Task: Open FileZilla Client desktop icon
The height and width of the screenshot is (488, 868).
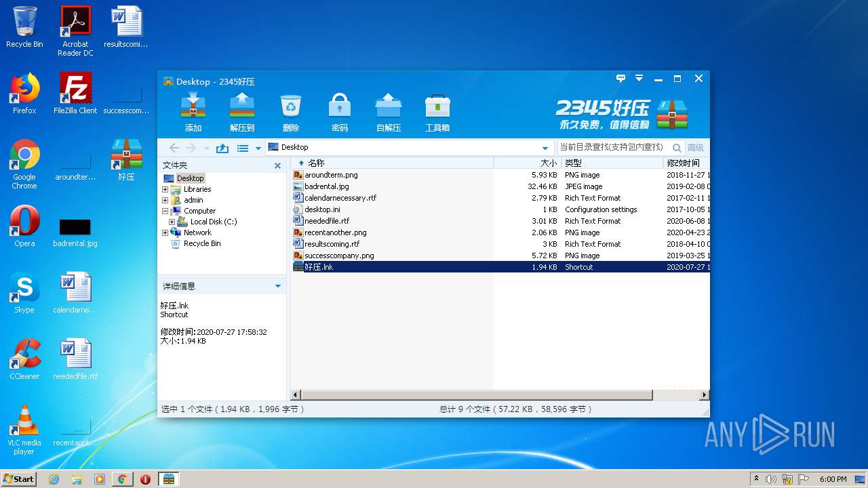Action: click(75, 94)
